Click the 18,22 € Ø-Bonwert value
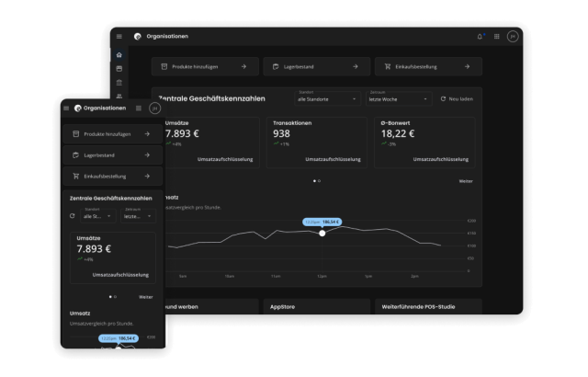This screenshot has width=588, height=377. [x=398, y=134]
